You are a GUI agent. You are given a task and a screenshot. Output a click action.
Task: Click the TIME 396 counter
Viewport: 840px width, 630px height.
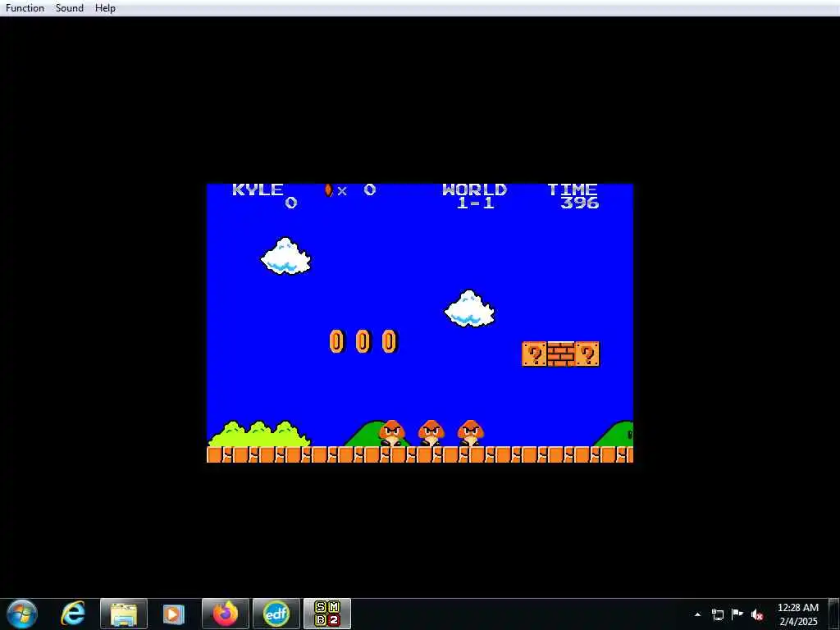[573, 196]
